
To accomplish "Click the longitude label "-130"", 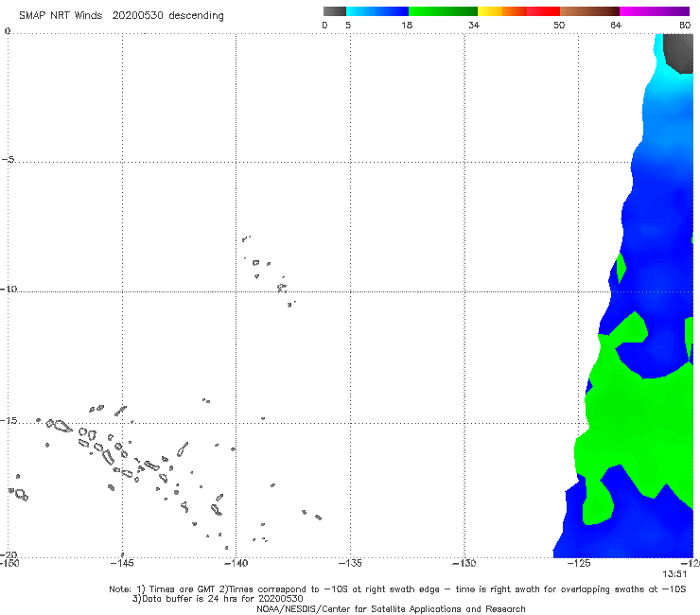I will [x=464, y=563].
